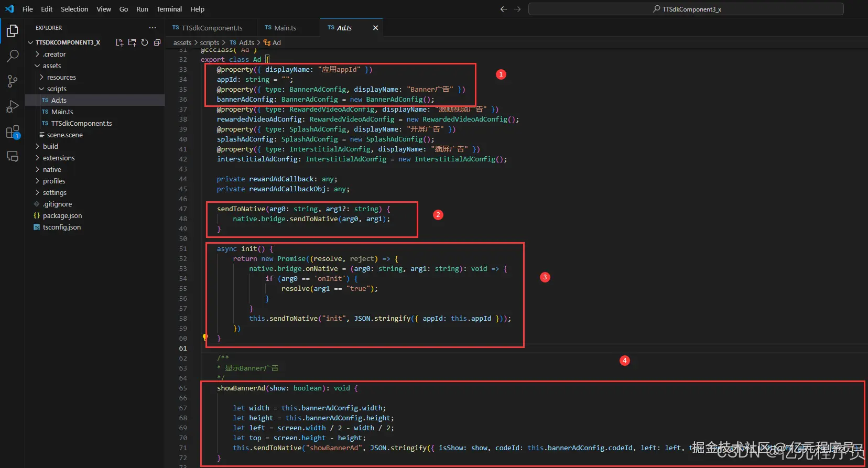
Task: Expand the build folder
Action: click(50, 146)
